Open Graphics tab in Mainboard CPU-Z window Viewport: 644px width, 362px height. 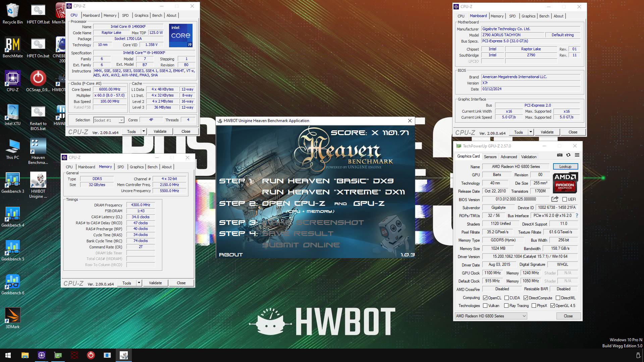[528, 16]
